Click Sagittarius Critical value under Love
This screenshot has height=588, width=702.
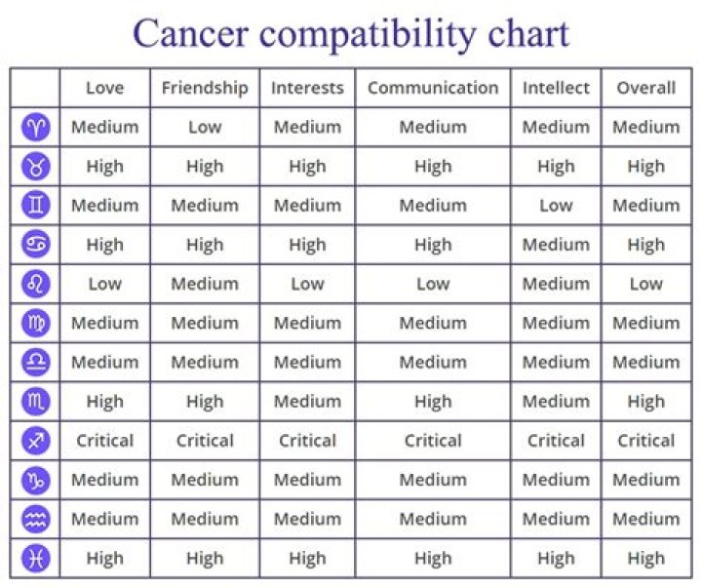pyautogui.click(x=104, y=441)
